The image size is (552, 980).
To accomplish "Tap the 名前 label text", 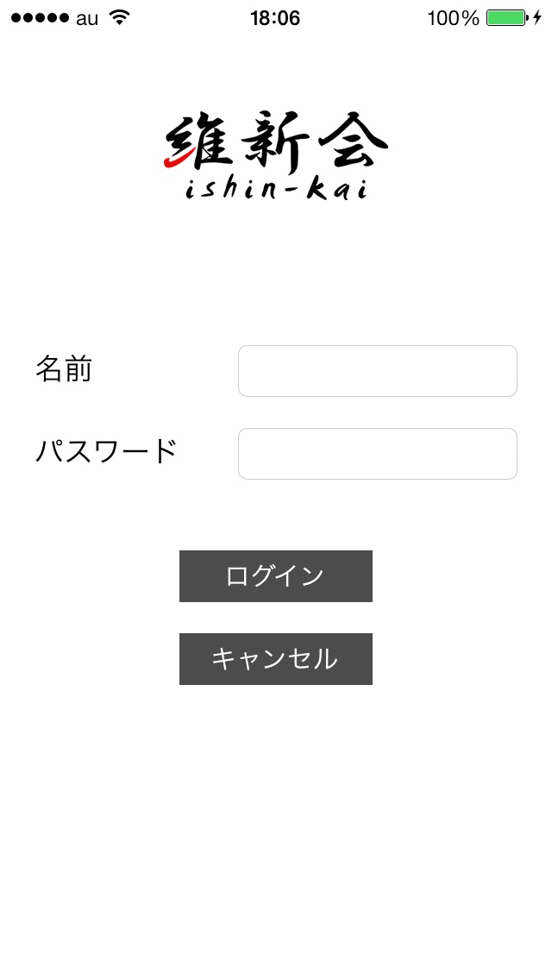I will click(x=63, y=368).
